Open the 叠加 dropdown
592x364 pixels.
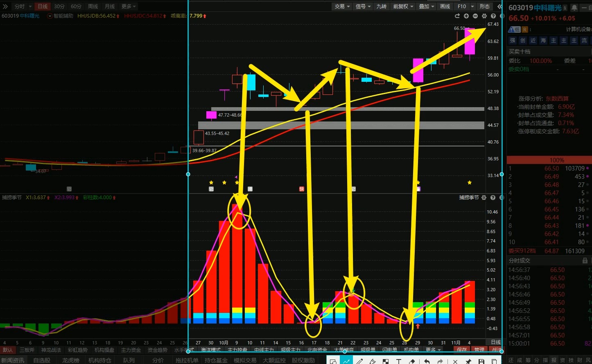426,7
